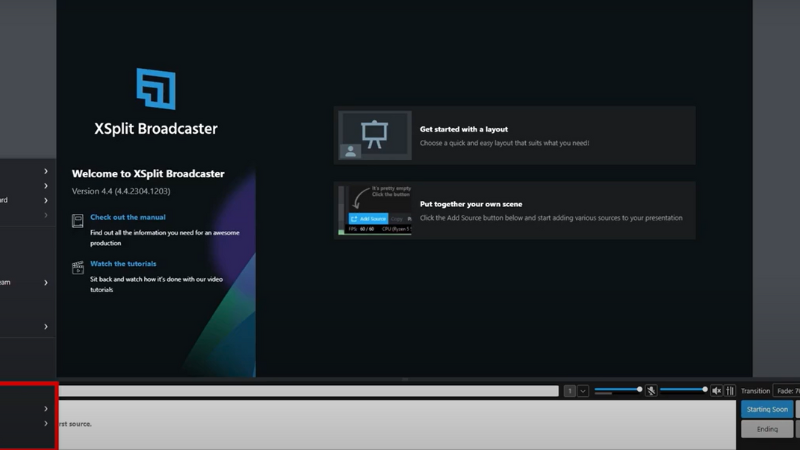Open the Transition Fade dropdown
The height and width of the screenshot is (450, 800).
pyautogui.click(x=786, y=391)
